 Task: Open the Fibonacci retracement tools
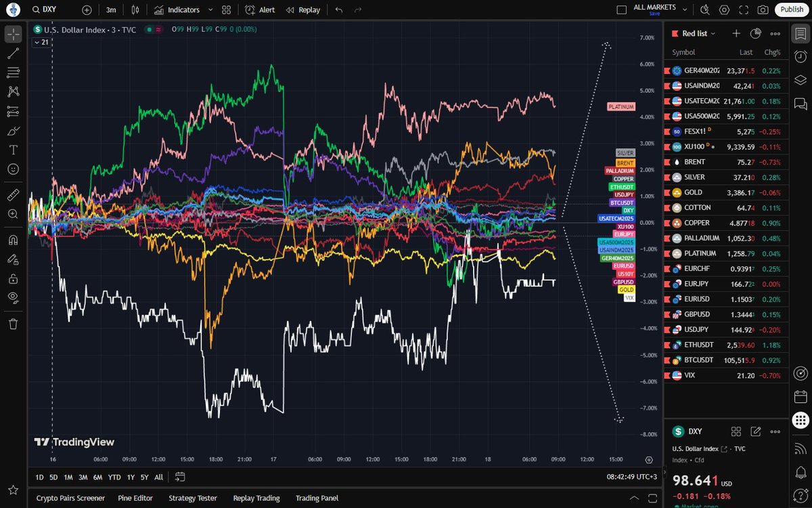[13, 72]
